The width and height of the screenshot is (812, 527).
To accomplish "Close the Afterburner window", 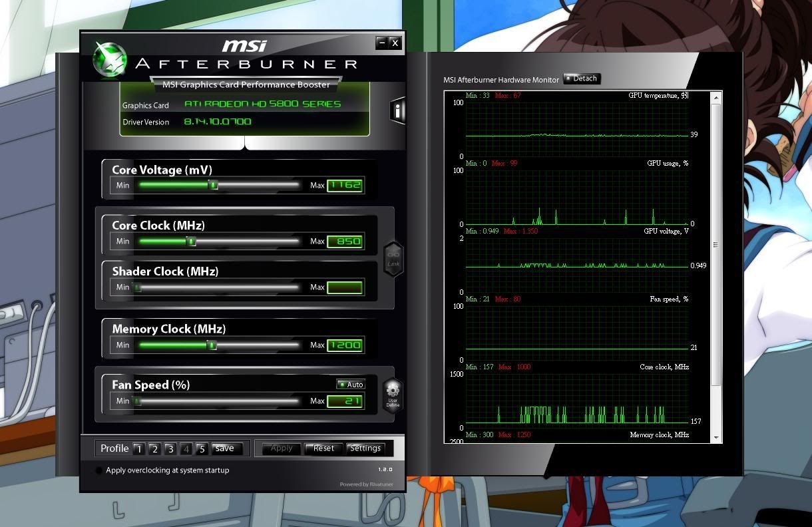I will click(x=395, y=43).
